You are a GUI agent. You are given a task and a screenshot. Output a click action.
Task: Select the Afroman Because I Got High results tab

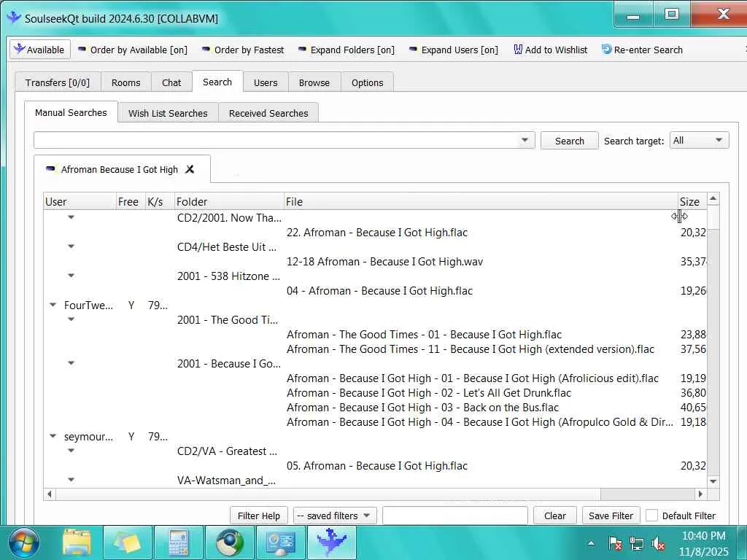pyautogui.click(x=119, y=169)
